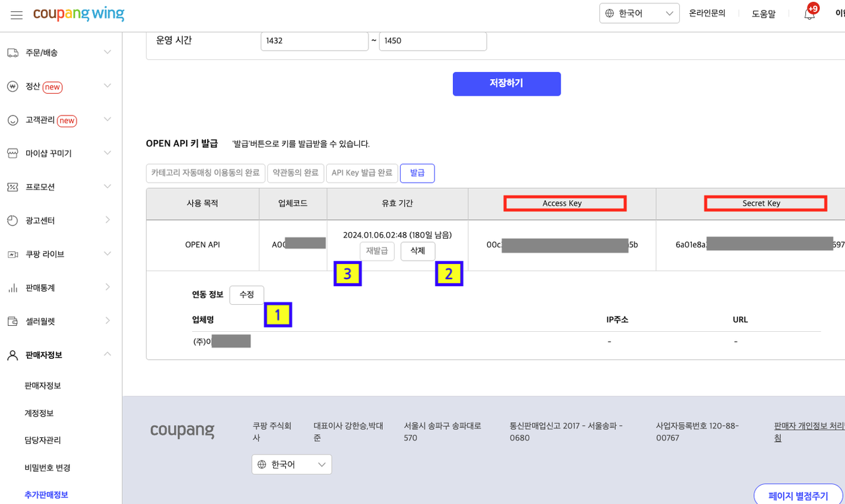Click the 고객관리 smiley icon

13,120
